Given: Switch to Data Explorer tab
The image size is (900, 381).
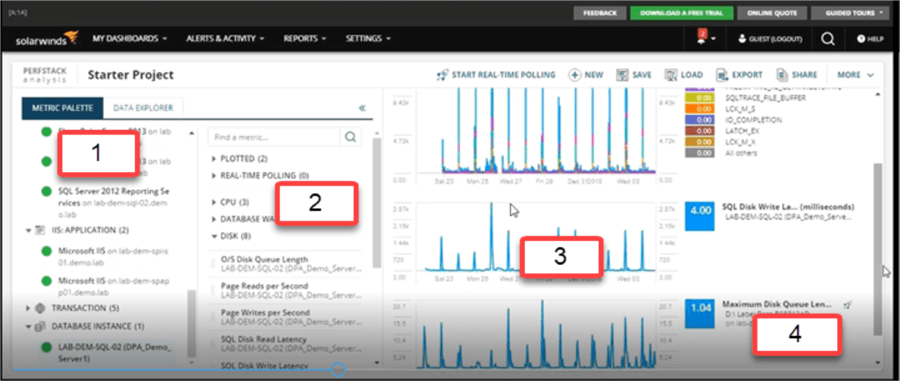Looking at the screenshot, I should coord(142,108).
